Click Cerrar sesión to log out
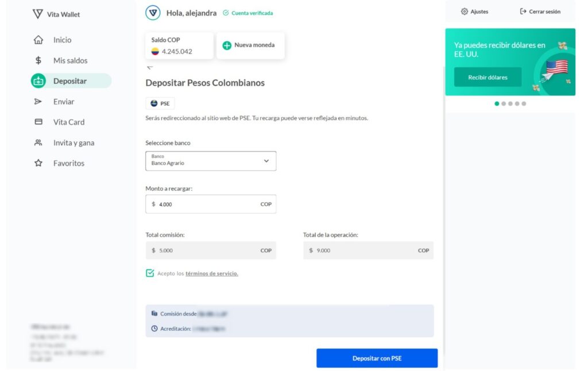Screen dimensions: 588x371 pos(540,11)
